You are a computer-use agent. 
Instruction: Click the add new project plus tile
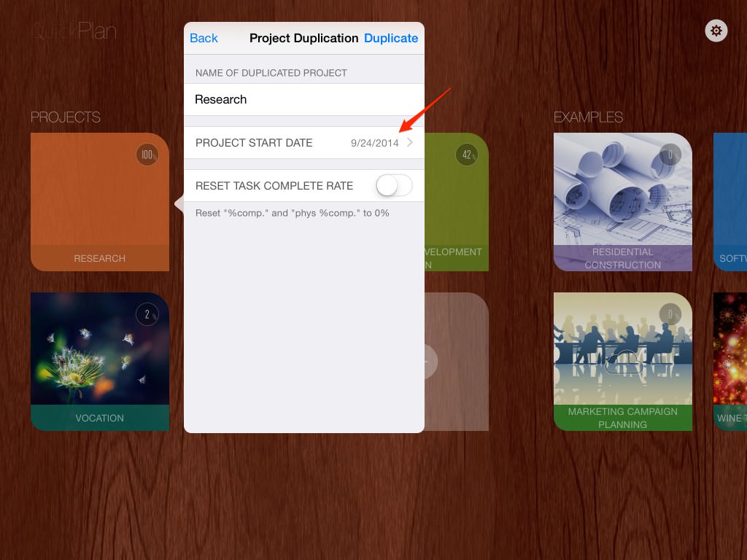click(x=456, y=361)
